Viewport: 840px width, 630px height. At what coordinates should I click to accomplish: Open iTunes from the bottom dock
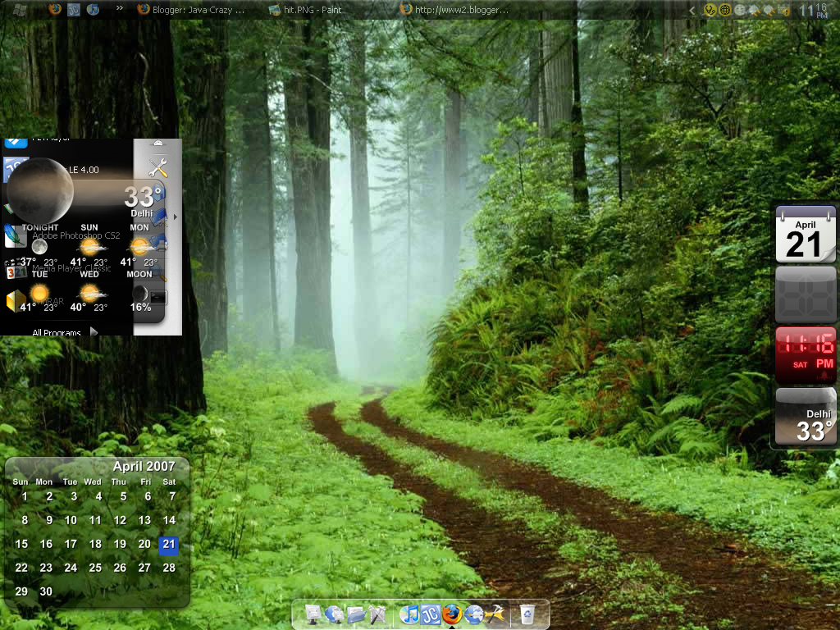(409, 614)
